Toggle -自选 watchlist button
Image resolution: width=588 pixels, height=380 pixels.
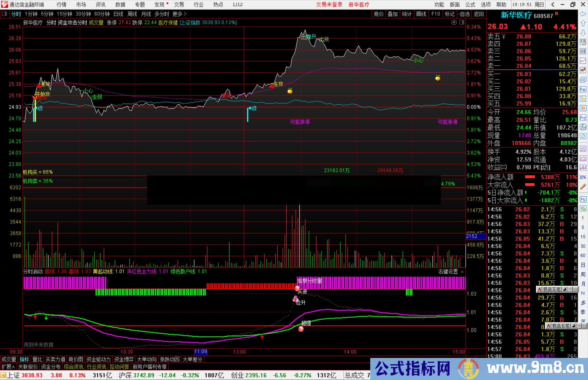(464, 14)
